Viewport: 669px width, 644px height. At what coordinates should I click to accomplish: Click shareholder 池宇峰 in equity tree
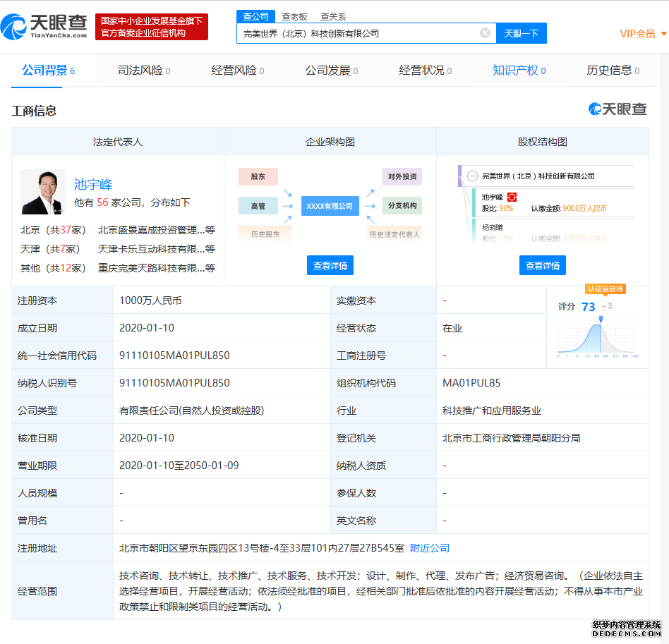point(493,197)
